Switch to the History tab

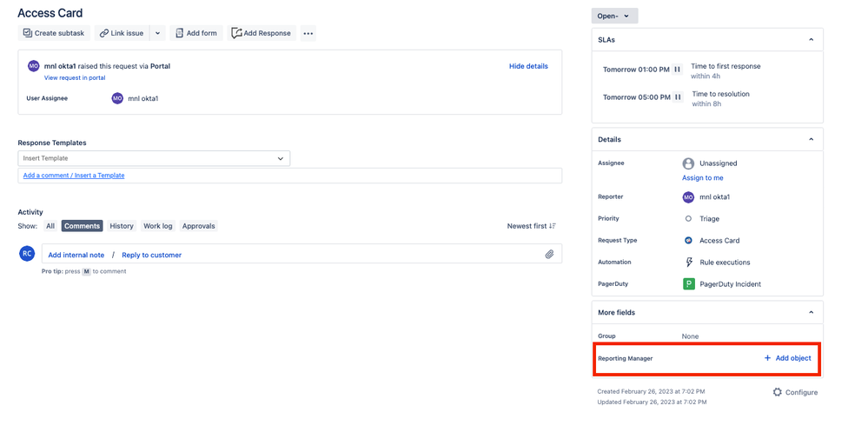click(x=122, y=226)
